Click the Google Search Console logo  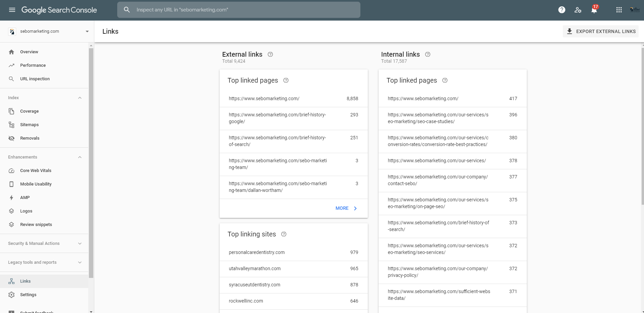click(59, 10)
